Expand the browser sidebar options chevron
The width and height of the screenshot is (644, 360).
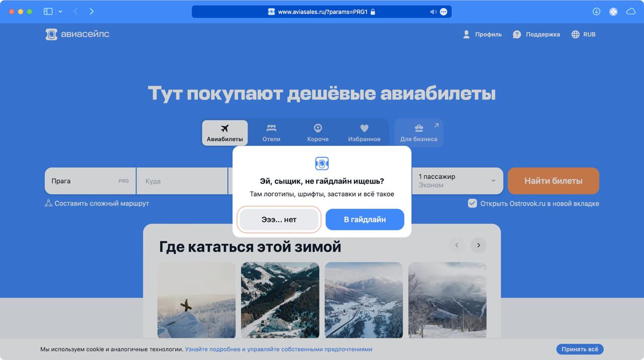[60, 11]
